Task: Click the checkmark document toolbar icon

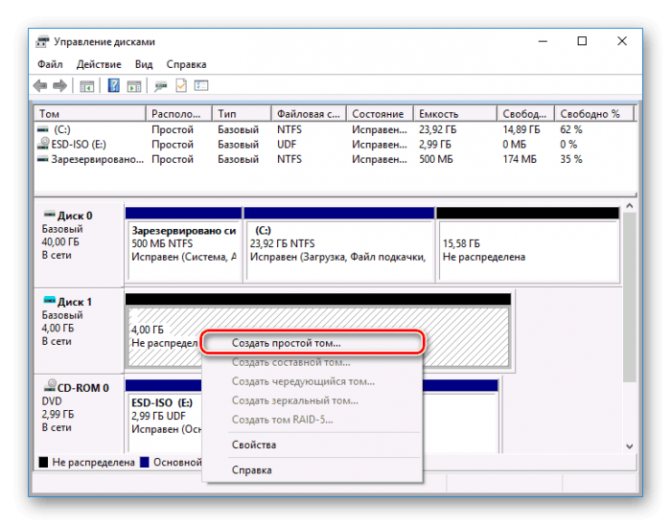Action: 181,86
